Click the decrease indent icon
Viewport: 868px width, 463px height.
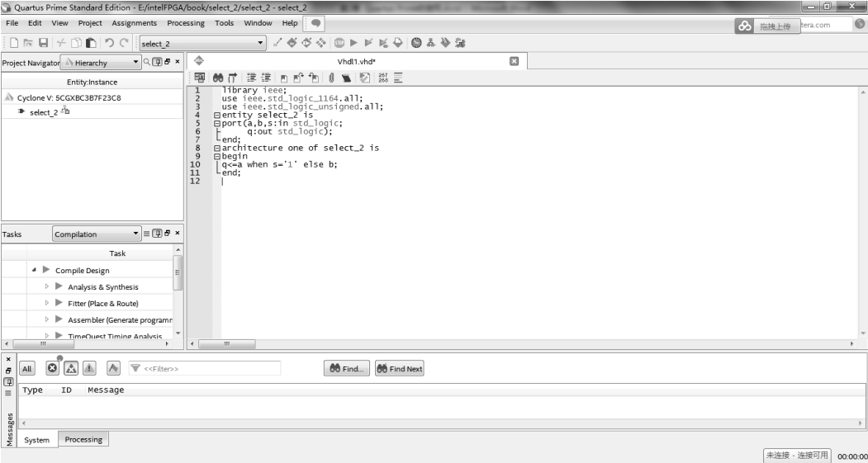tap(266, 78)
